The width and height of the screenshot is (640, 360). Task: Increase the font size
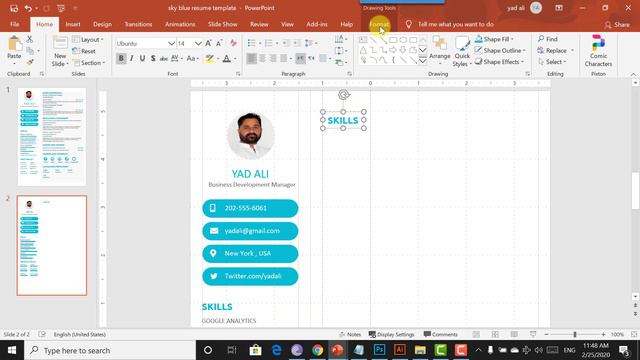[209, 43]
